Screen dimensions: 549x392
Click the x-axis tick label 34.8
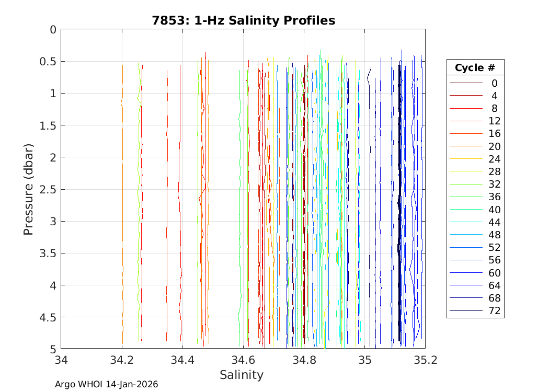(x=304, y=360)
